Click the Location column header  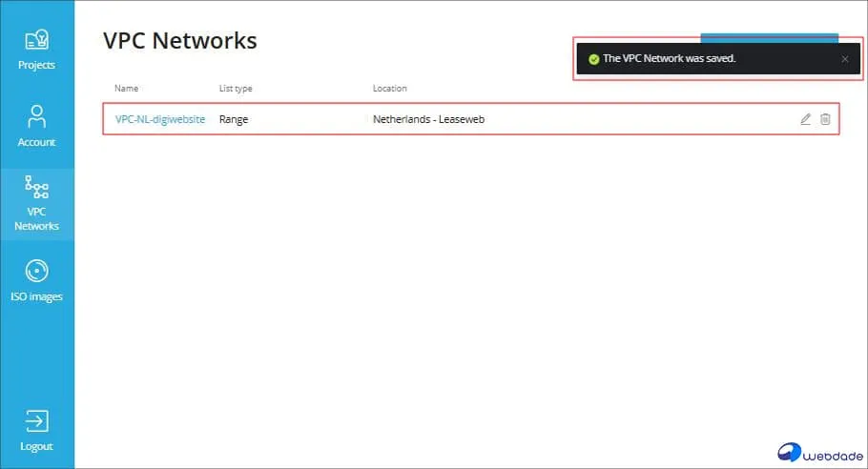pyautogui.click(x=389, y=89)
